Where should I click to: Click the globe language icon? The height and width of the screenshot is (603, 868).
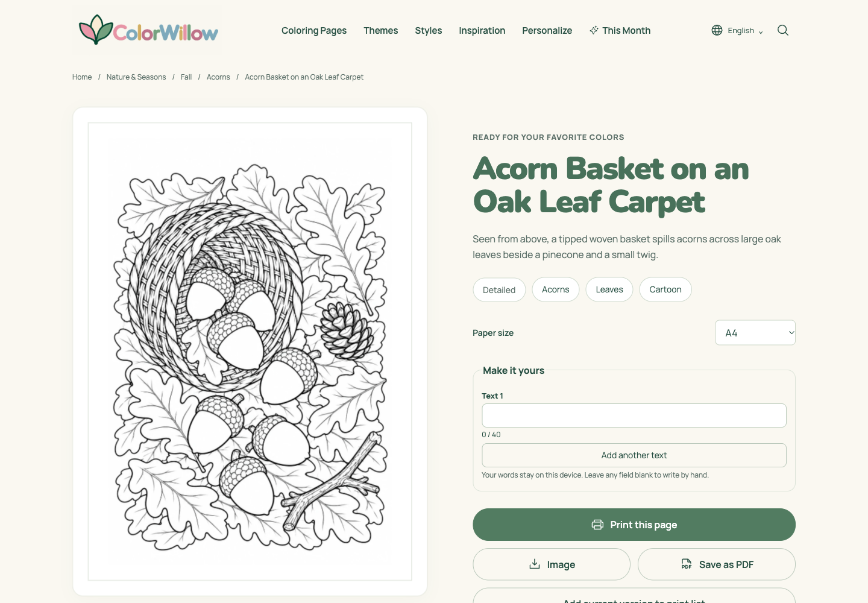coord(717,30)
